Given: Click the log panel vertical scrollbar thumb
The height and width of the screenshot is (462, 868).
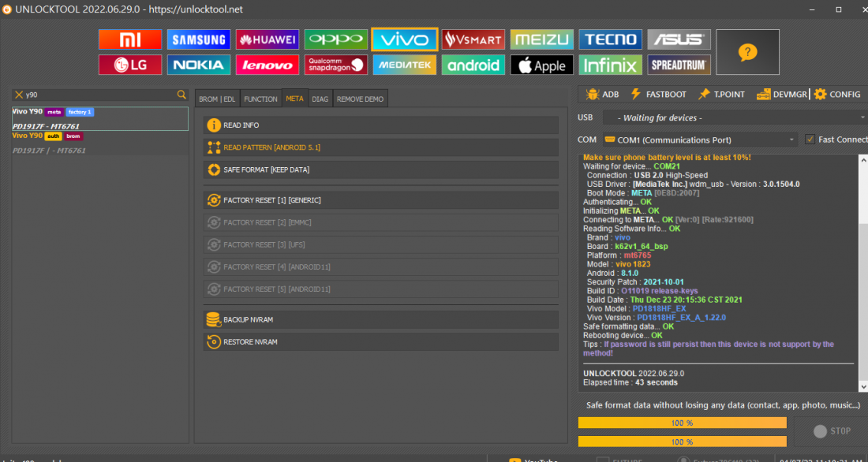Looking at the screenshot, I should pos(863,301).
